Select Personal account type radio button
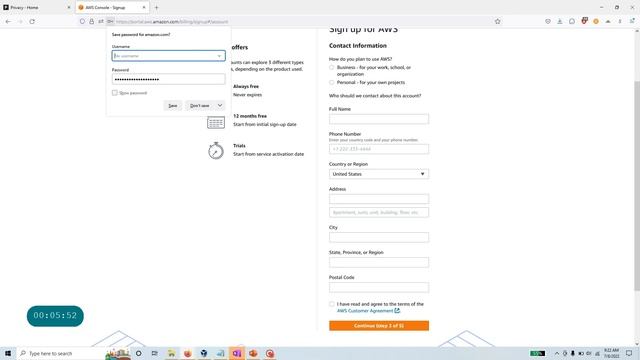 pos(331,82)
